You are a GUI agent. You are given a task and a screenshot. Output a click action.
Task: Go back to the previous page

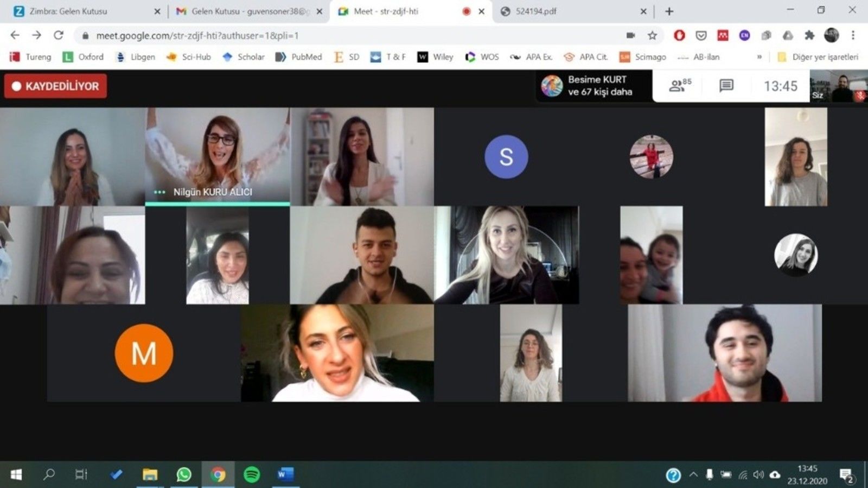point(15,35)
